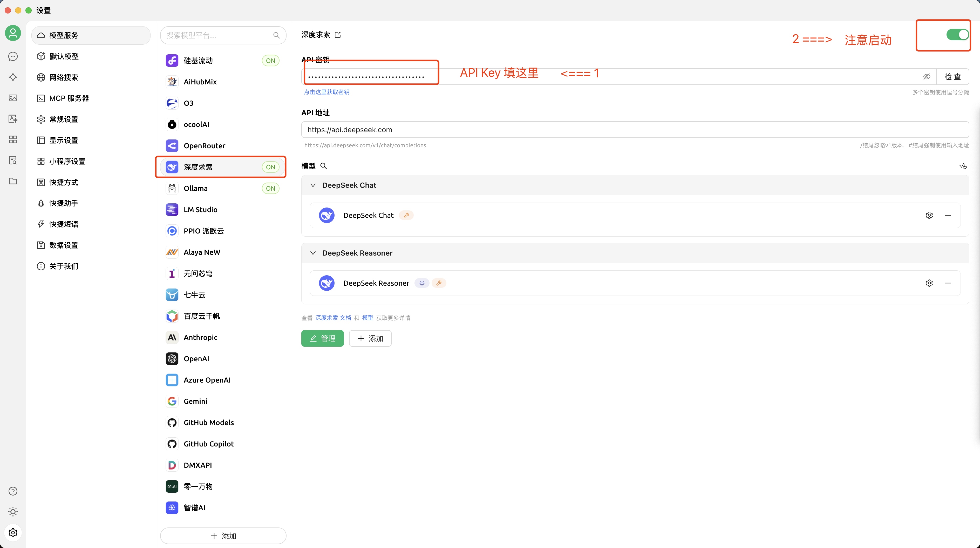Toggle the 深度求索 provider enable switch

pos(958,35)
